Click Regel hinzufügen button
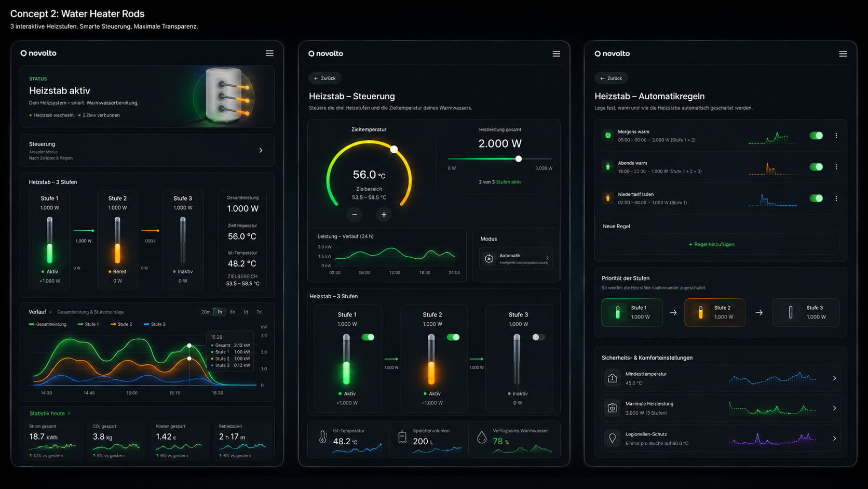 click(712, 244)
